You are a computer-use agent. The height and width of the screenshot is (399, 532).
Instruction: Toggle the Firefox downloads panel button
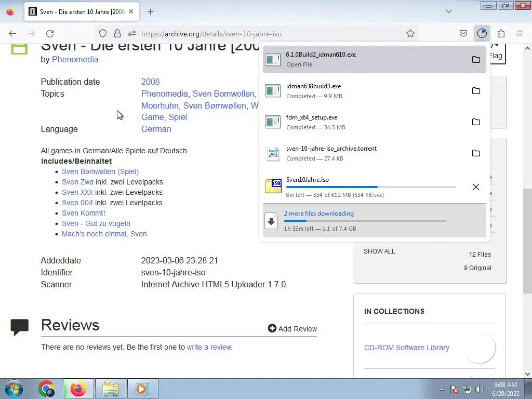pyautogui.click(x=482, y=33)
